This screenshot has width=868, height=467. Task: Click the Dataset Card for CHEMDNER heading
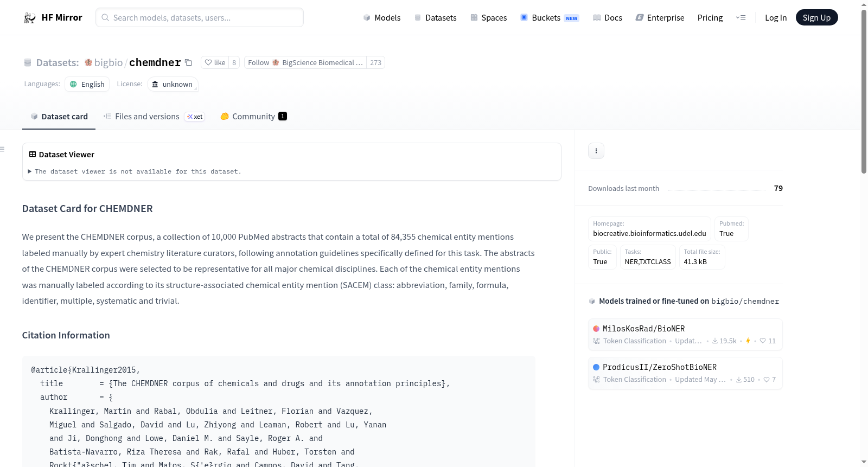[x=87, y=209]
